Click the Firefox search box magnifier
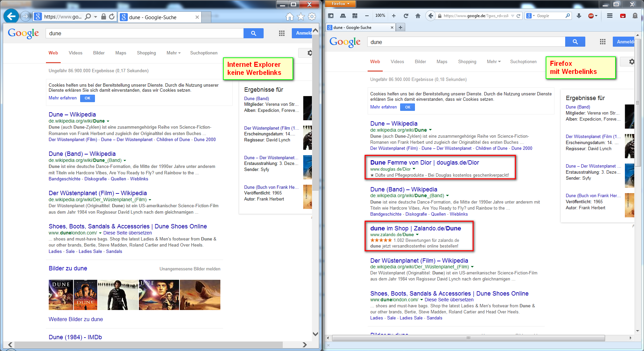The image size is (644, 351). [x=568, y=15]
